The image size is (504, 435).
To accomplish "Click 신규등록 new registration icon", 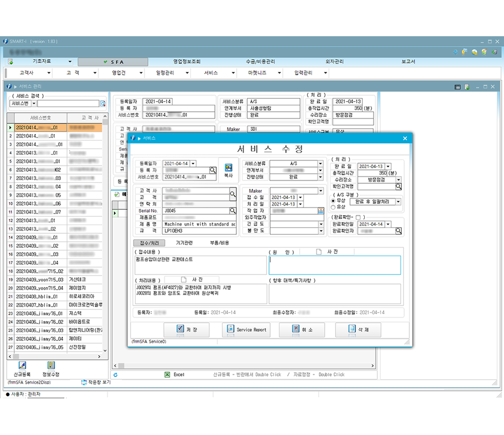I will pos(22,366).
